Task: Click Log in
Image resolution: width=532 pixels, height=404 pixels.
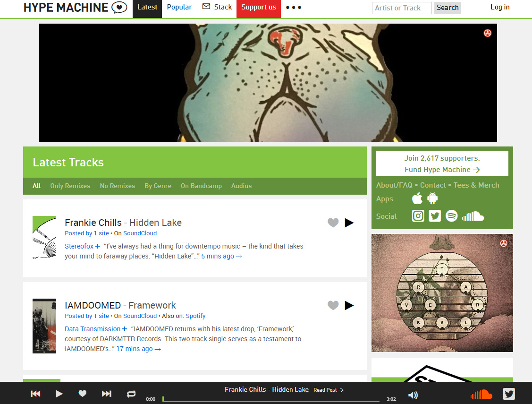Action: click(500, 7)
